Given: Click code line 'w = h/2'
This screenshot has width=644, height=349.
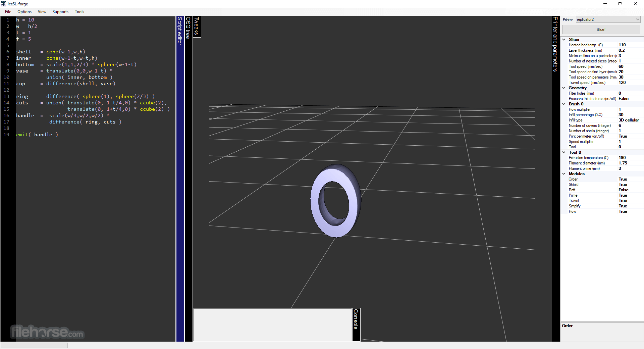Looking at the screenshot, I should coord(26,26).
